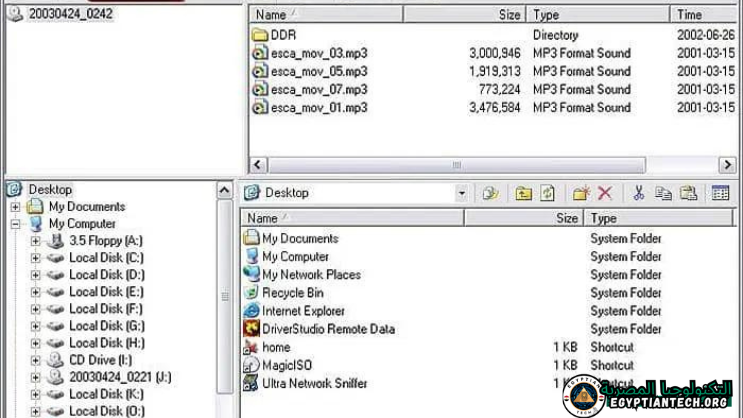The height and width of the screenshot is (418, 743).
Task: Click the esca_mov_01.mp3 file icon
Action: click(260, 108)
